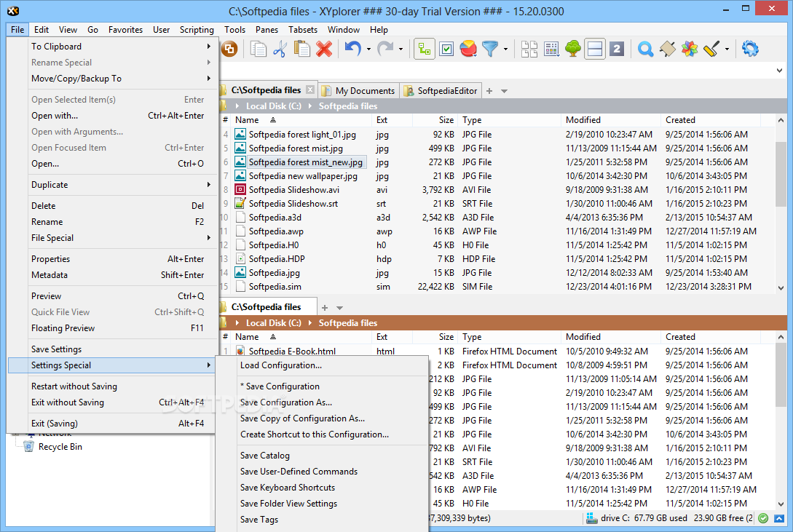Viewport: 793px width, 532px height.
Task: Toggle the navigation Tree panel icon
Action: pos(425,49)
